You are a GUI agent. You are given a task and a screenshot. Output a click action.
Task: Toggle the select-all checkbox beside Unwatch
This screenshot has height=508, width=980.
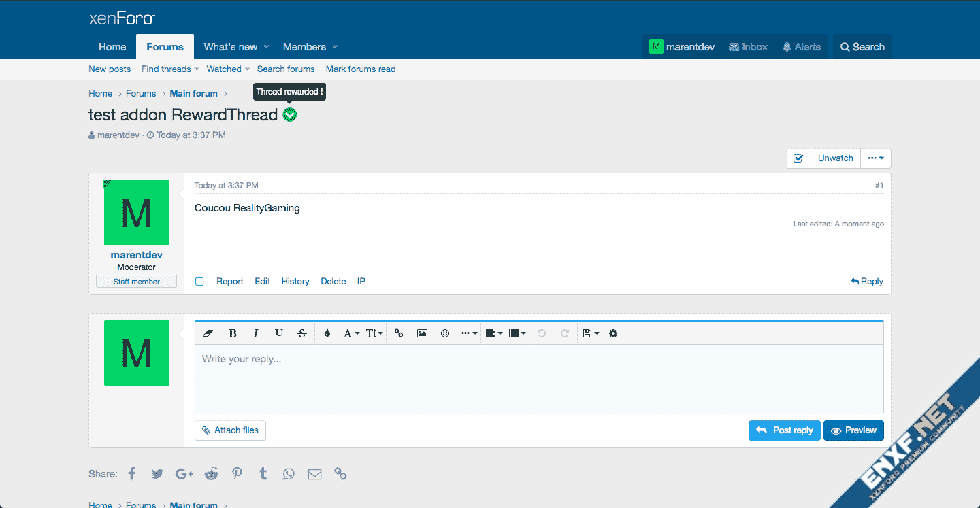click(x=798, y=158)
